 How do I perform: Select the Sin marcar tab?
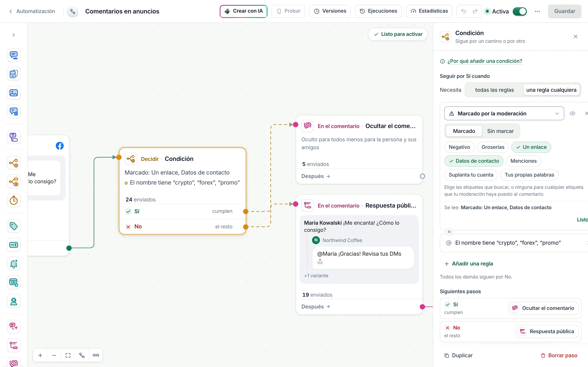click(500, 131)
